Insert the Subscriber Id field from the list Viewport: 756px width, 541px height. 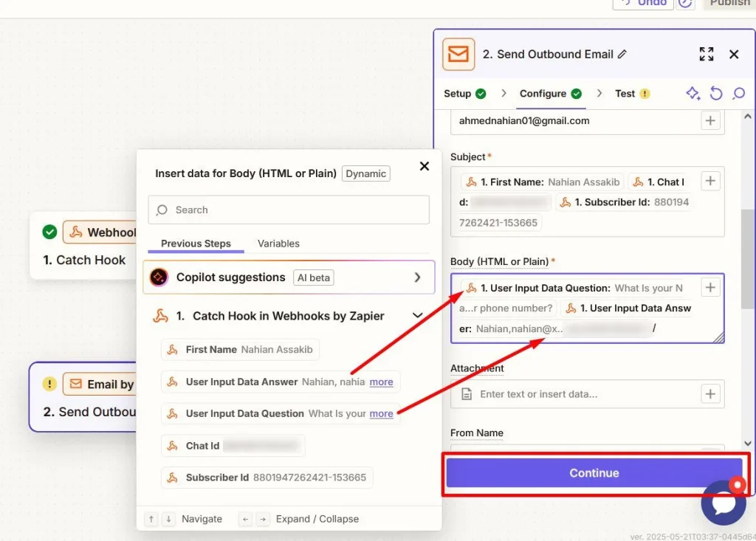267,478
